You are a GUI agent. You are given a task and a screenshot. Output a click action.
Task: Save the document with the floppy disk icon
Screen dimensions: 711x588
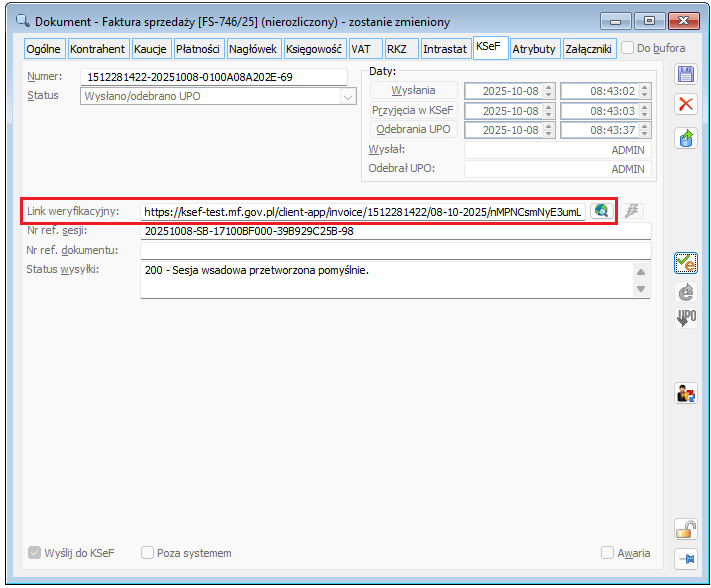pyautogui.click(x=686, y=74)
